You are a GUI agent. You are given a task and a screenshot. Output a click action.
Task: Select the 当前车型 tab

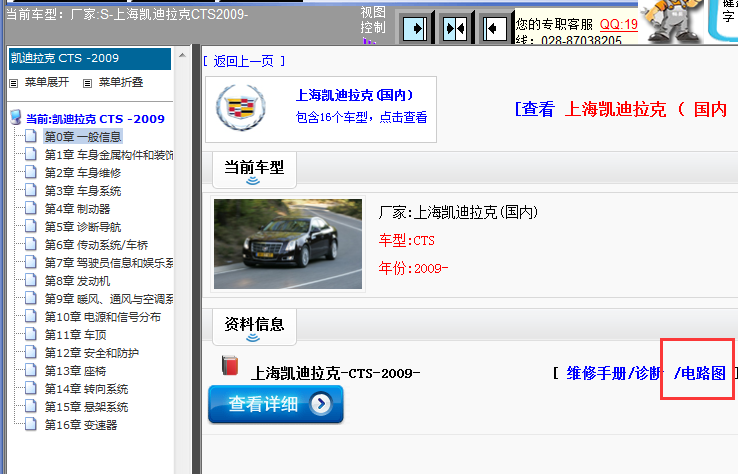(254, 169)
